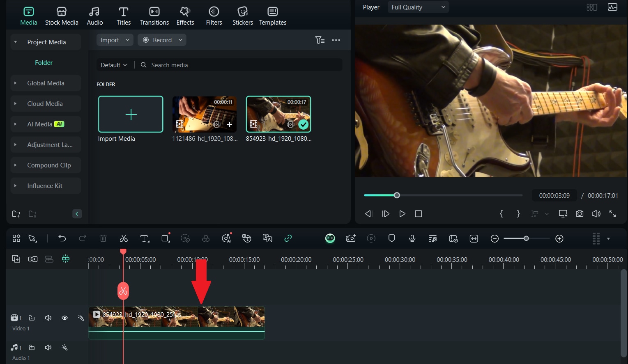The height and width of the screenshot is (364, 628).
Task: Select the Crop tool in timeline toolbar
Action: pyautogui.click(x=165, y=238)
